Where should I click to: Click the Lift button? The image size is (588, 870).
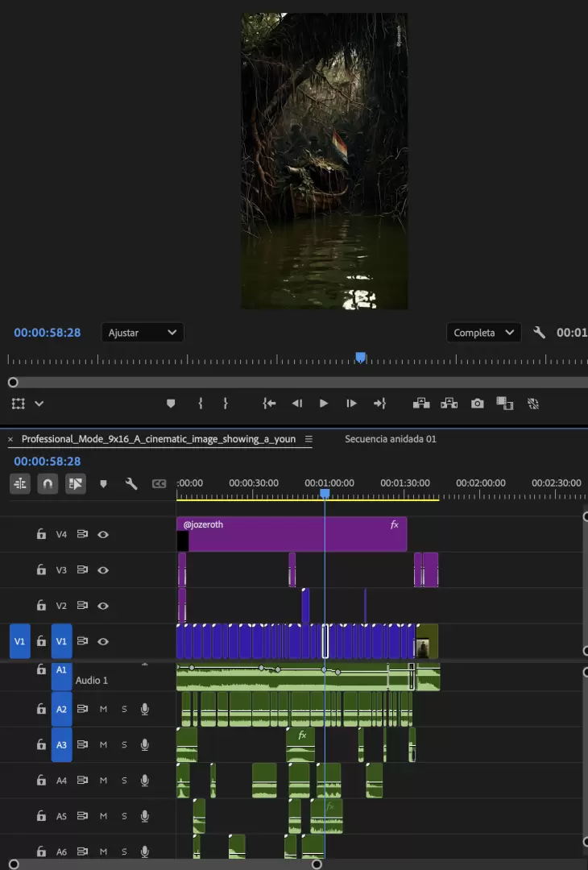pos(421,404)
